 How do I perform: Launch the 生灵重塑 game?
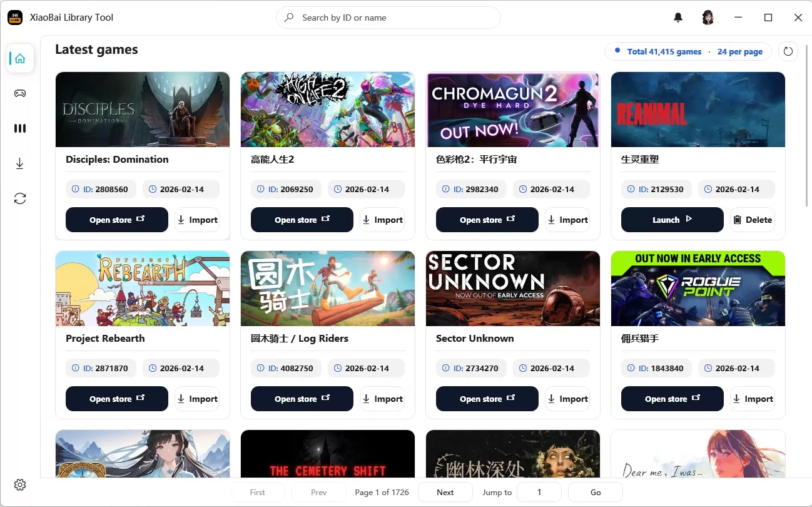(x=672, y=220)
